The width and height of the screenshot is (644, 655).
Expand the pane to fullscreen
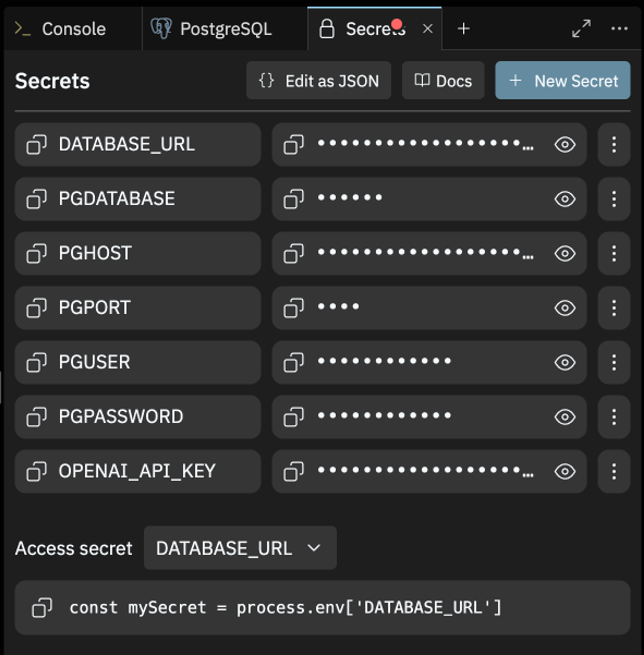point(581,29)
